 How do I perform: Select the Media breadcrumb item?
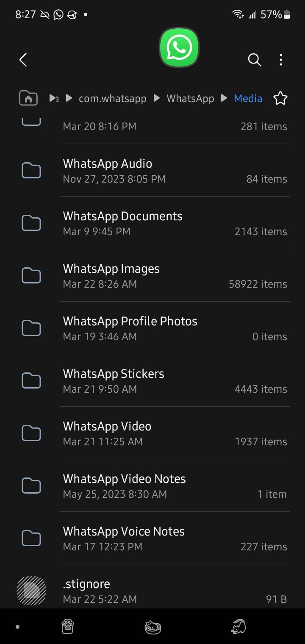point(248,98)
